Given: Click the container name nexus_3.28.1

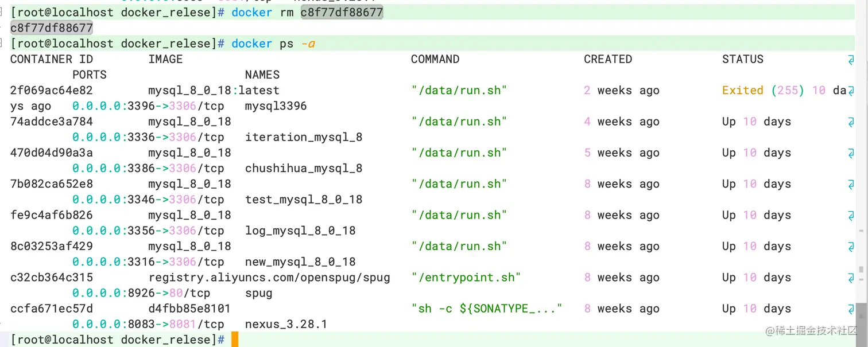Looking at the screenshot, I should pos(286,325).
